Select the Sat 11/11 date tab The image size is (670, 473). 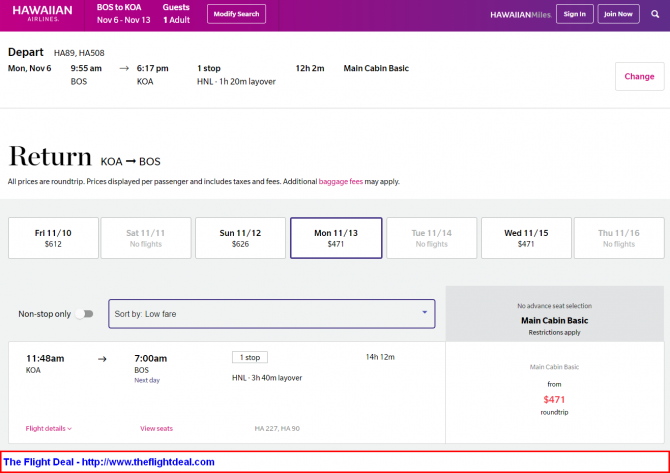[146, 238]
